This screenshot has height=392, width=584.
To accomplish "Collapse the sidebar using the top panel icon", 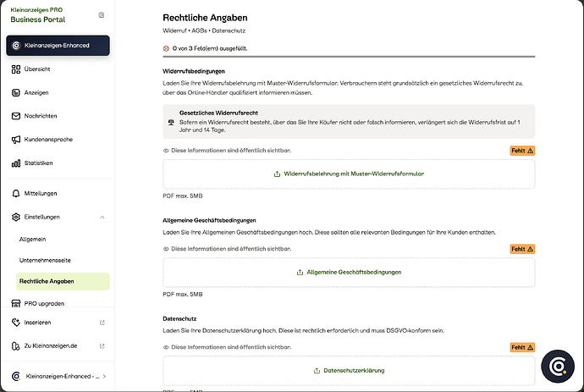I will [102, 15].
